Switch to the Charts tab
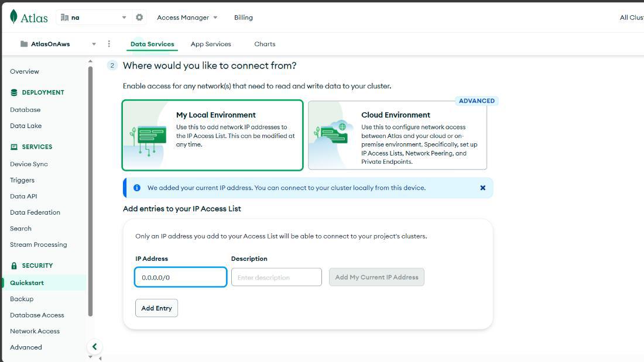The height and width of the screenshot is (362, 644). click(265, 44)
